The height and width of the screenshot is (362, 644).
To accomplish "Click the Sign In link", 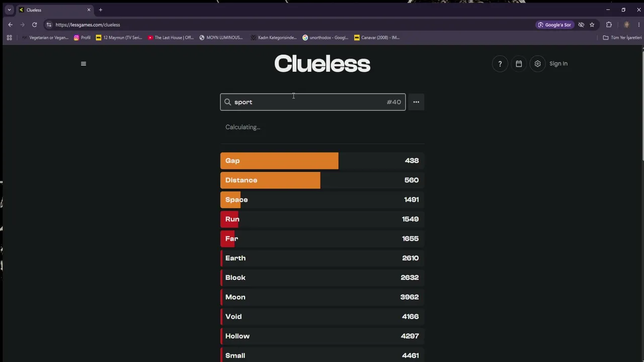I will pos(558,64).
